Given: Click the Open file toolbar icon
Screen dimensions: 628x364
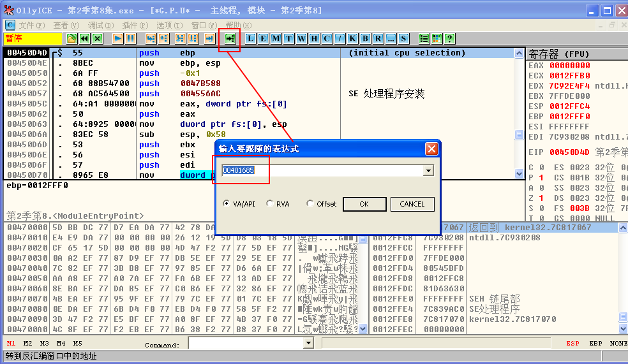Looking at the screenshot, I should (x=71, y=39).
